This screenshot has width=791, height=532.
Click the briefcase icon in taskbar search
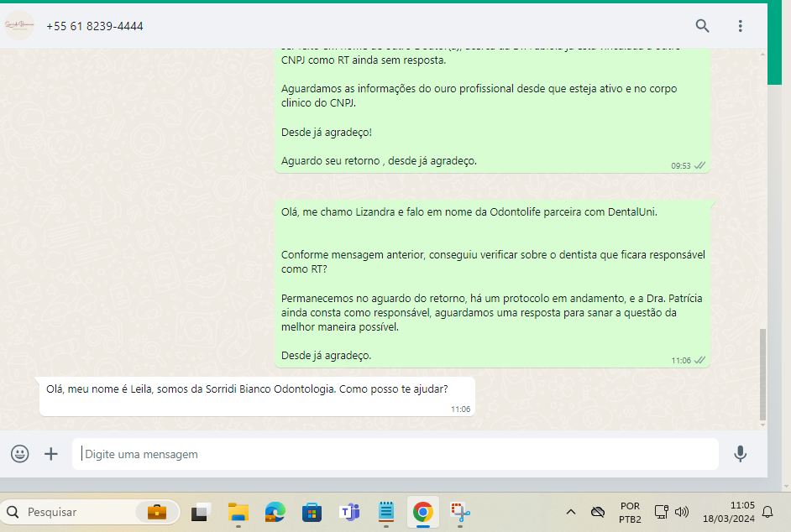click(157, 513)
